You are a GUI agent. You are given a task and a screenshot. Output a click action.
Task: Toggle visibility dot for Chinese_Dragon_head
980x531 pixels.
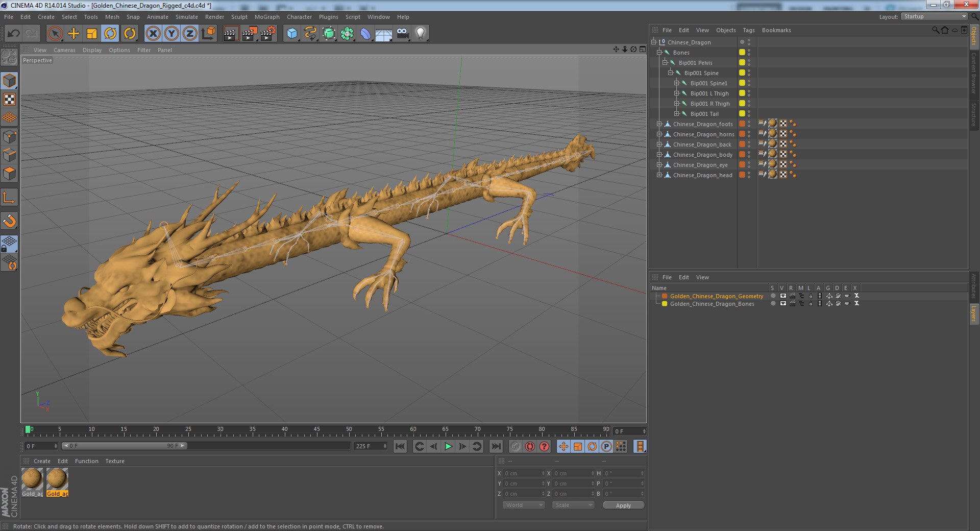click(749, 173)
